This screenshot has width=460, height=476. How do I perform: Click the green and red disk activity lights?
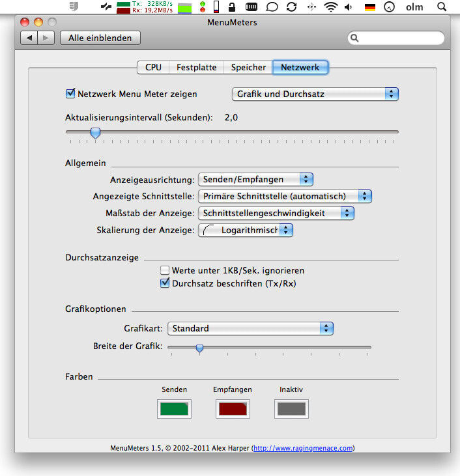coord(203,7)
